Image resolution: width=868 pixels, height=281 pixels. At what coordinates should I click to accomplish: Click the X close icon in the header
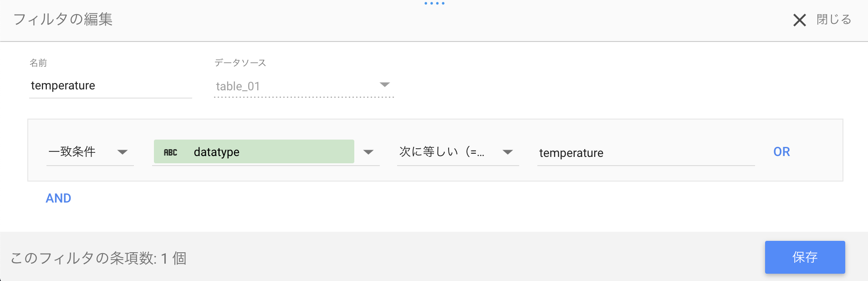tap(800, 20)
